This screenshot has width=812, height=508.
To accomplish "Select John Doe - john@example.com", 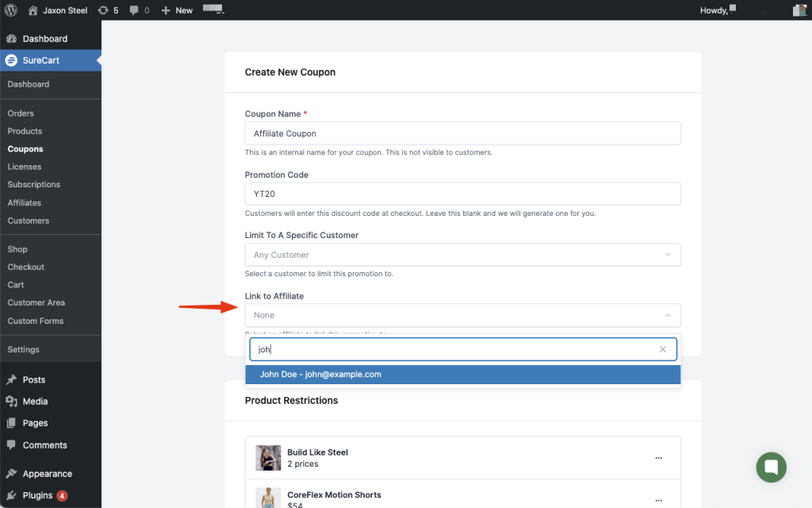I will [462, 375].
